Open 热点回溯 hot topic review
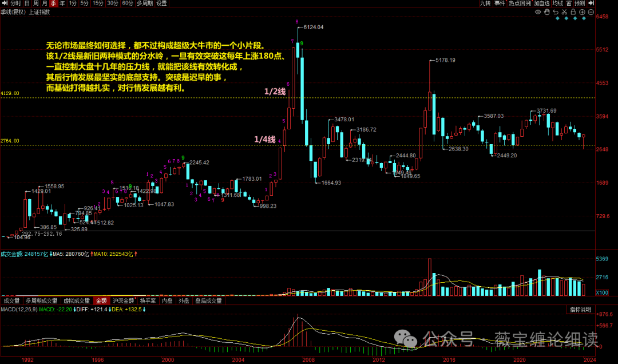This screenshot has width=618, height=364. (x=520, y=3)
